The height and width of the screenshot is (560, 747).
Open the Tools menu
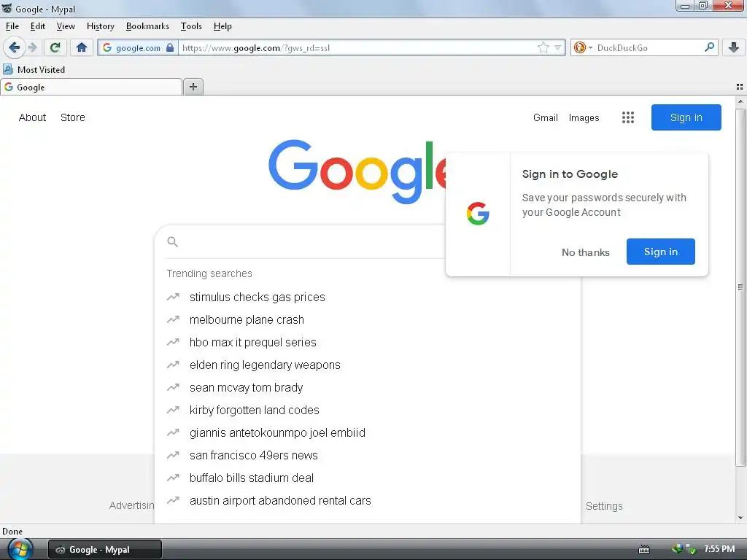[x=191, y=26]
